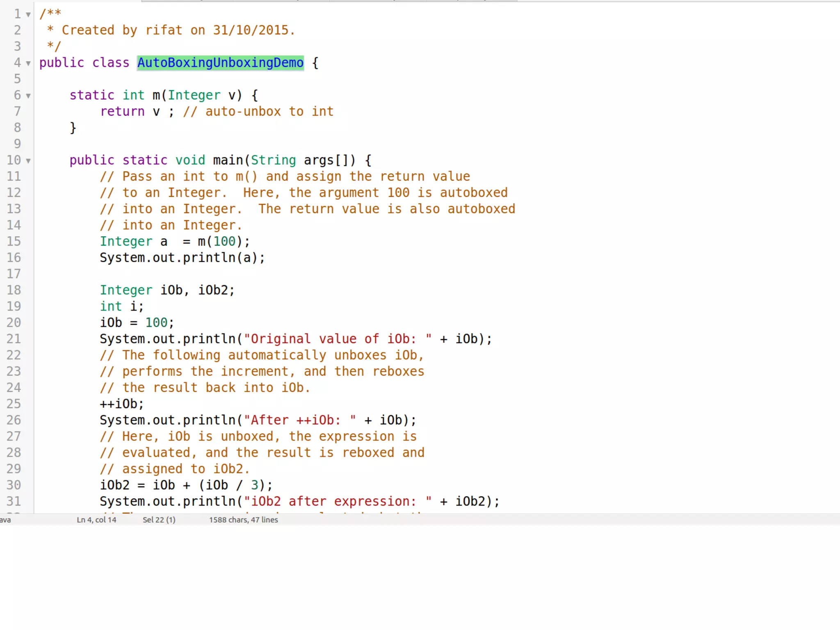
Task: Click the 'int i;' declaration line
Action: click(121, 306)
